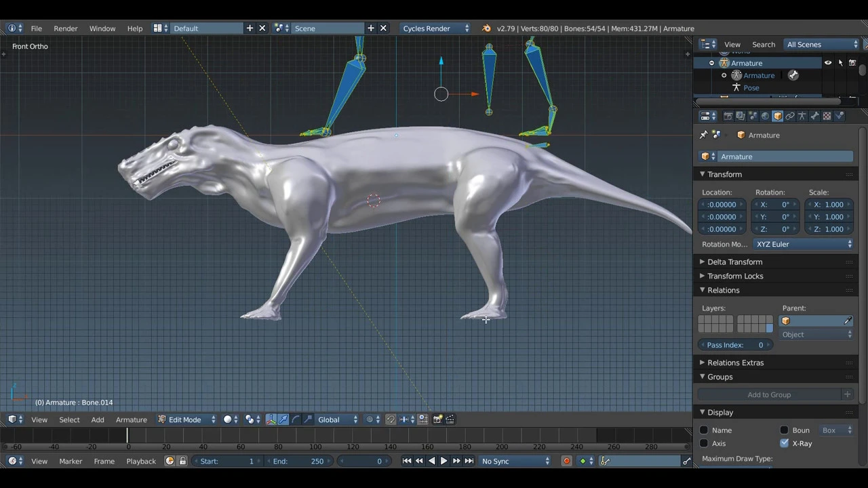Toggle Armature visibility eye in outliner
The height and width of the screenshot is (488, 868).
click(828, 63)
